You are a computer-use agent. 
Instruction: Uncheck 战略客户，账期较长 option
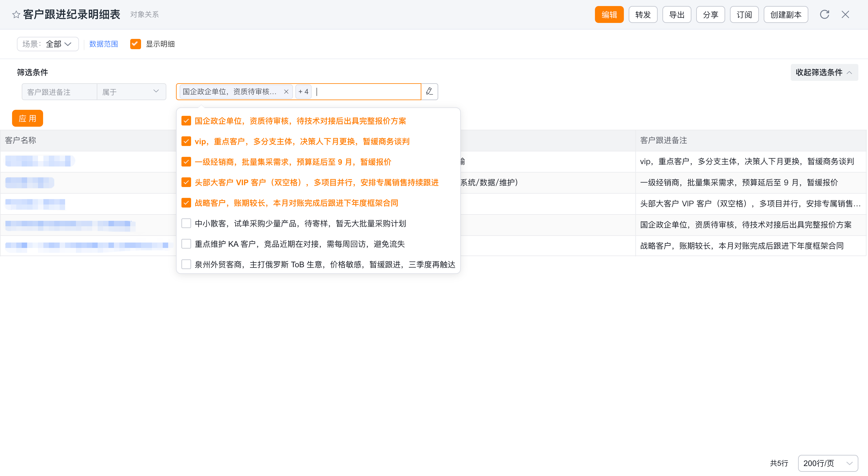[x=186, y=203]
